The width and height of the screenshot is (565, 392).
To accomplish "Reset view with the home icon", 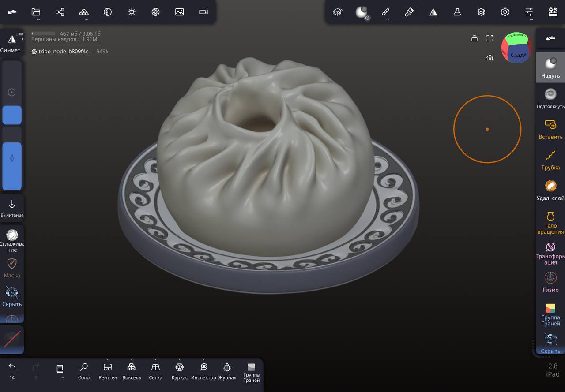I will click(490, 57).
